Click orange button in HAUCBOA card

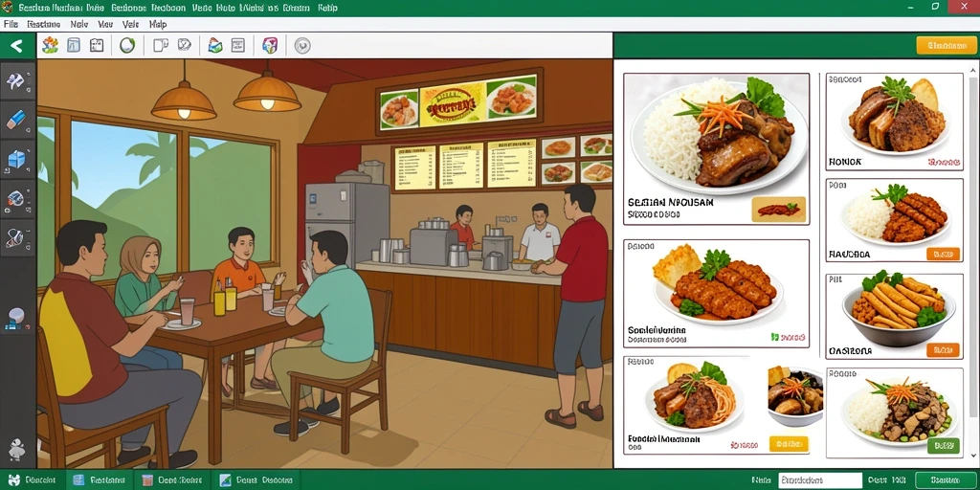[943, 254]
